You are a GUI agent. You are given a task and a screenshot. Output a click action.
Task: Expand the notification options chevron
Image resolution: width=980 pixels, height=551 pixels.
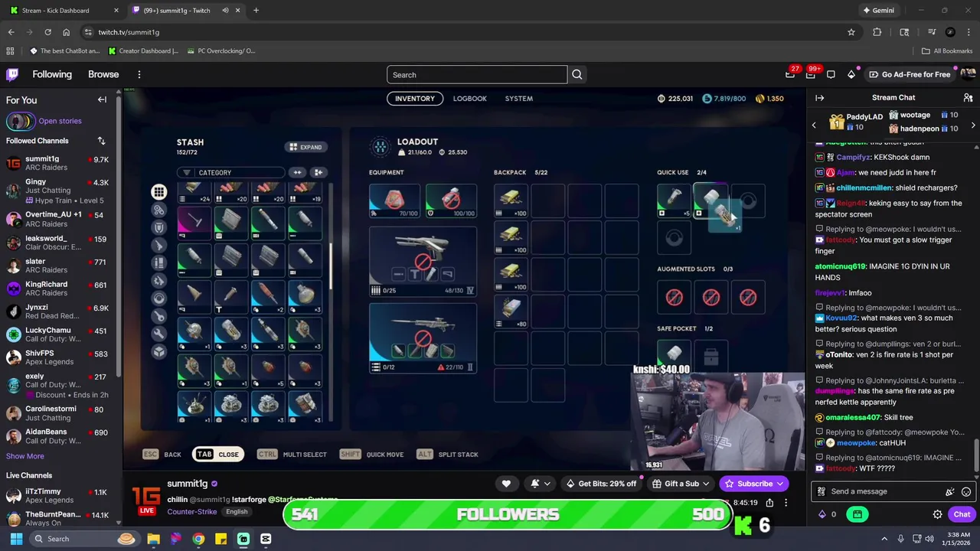(549, 484)
